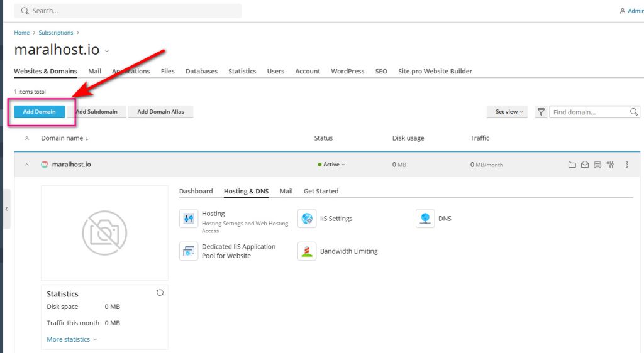Open the Set view dropdown
The width and height of the screenshot is (644, 353).
[509, 112]
